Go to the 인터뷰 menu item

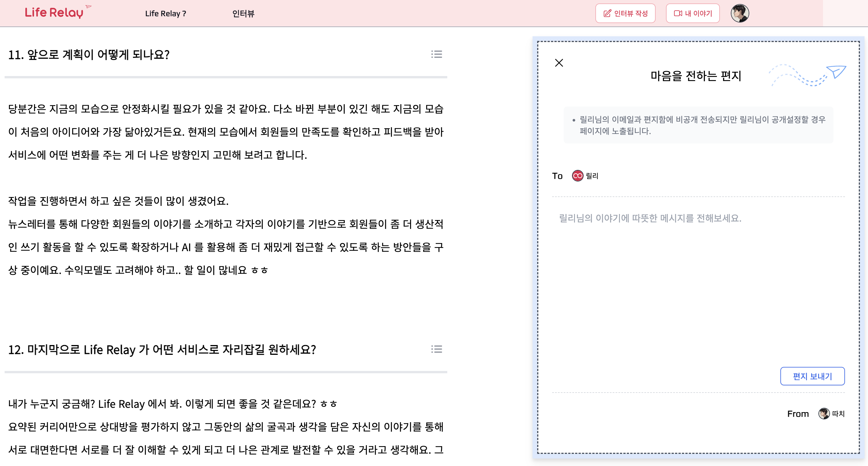click(x=243, y=14)
